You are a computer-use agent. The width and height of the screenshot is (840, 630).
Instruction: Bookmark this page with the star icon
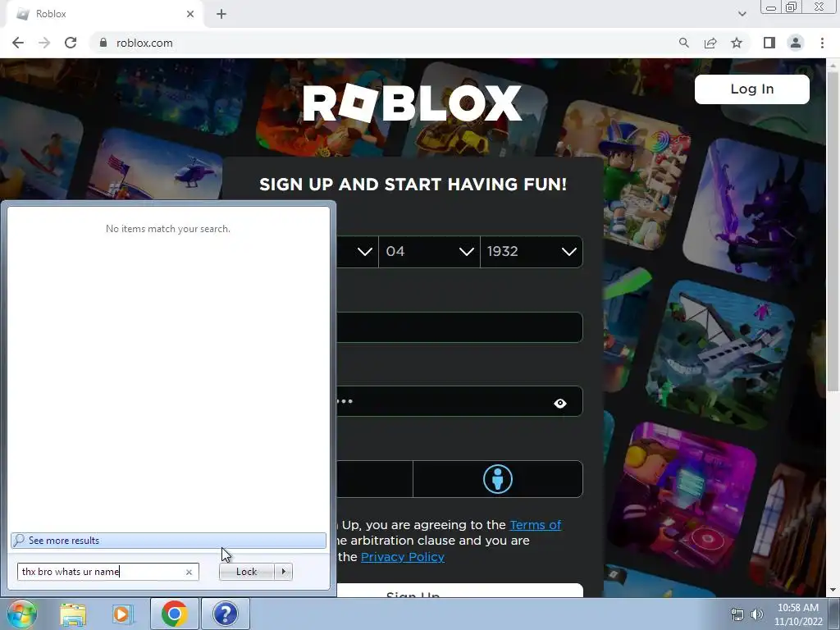click(x=737, y=43)
